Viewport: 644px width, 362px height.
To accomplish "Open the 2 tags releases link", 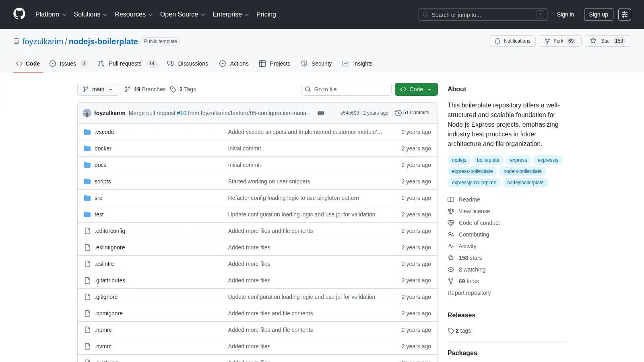I will [x=459, y=331].
